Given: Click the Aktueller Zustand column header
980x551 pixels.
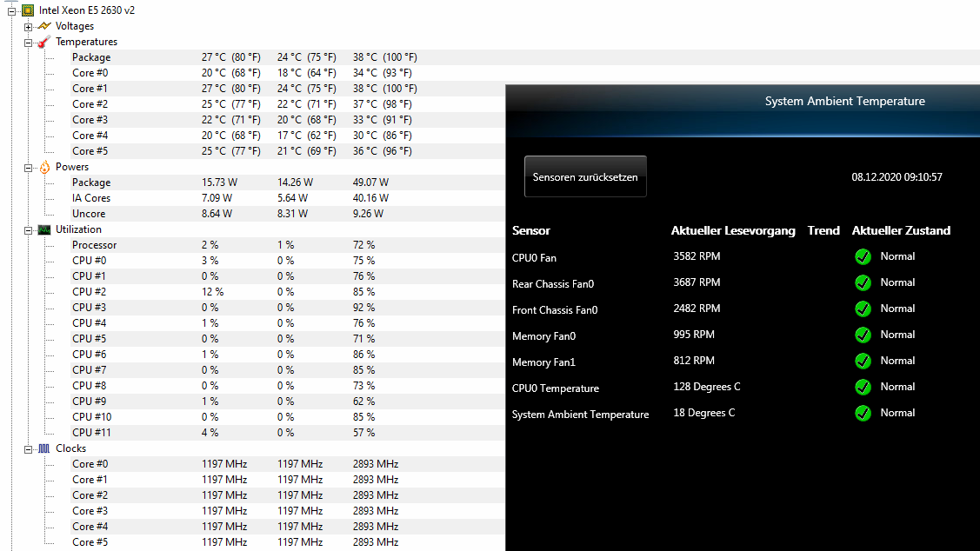Looking at the screenshot, I should click(x=901, y=230).
